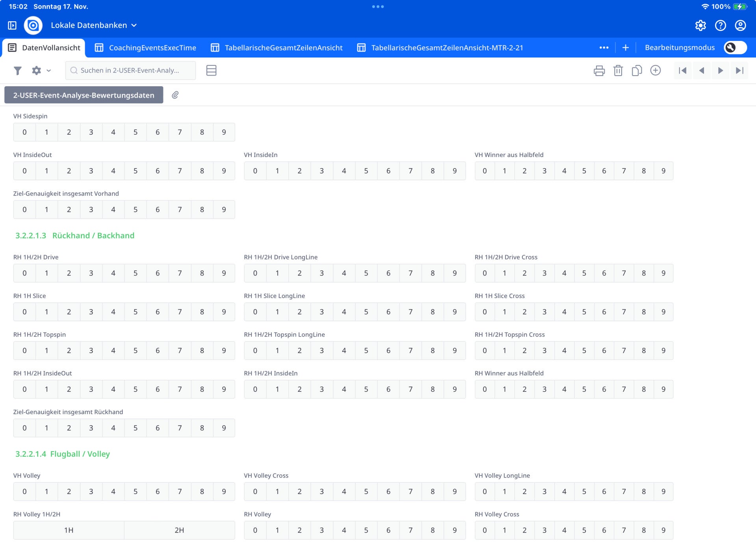Screen dimensions: 756x546
Task: Click the 2-USER-Event-Analyse-Bewertungsdaten button
Action: (x=84, y=95)
